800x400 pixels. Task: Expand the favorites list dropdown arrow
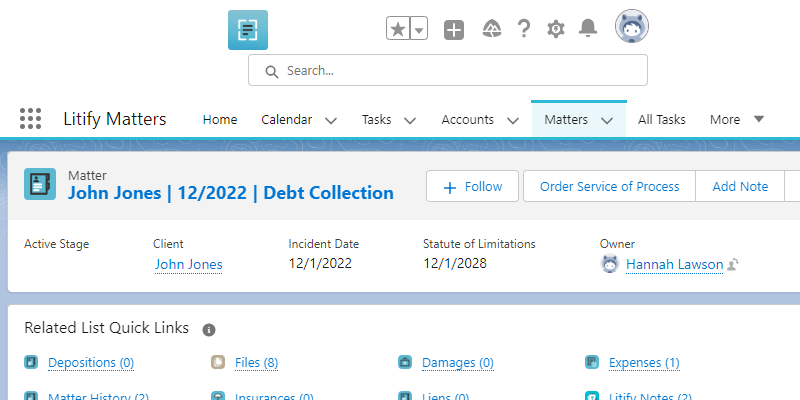419,29
